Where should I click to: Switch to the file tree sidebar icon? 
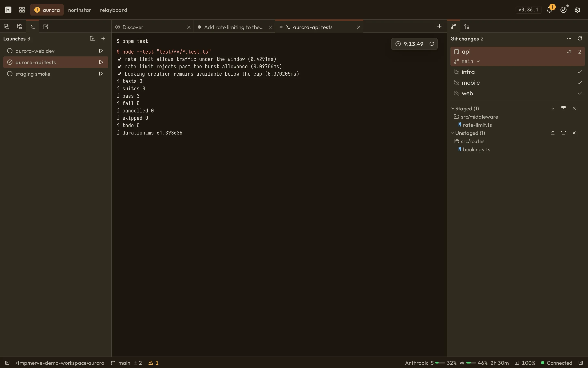click(19, 27)
